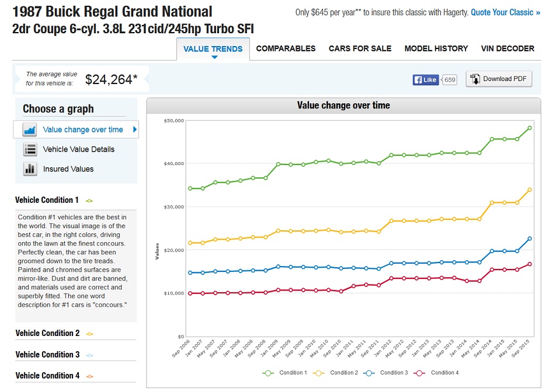This screenshot has height=392, width=549.
Task: Click the 1987 Buick Regal Grand National heading
Action: [112, 12]
